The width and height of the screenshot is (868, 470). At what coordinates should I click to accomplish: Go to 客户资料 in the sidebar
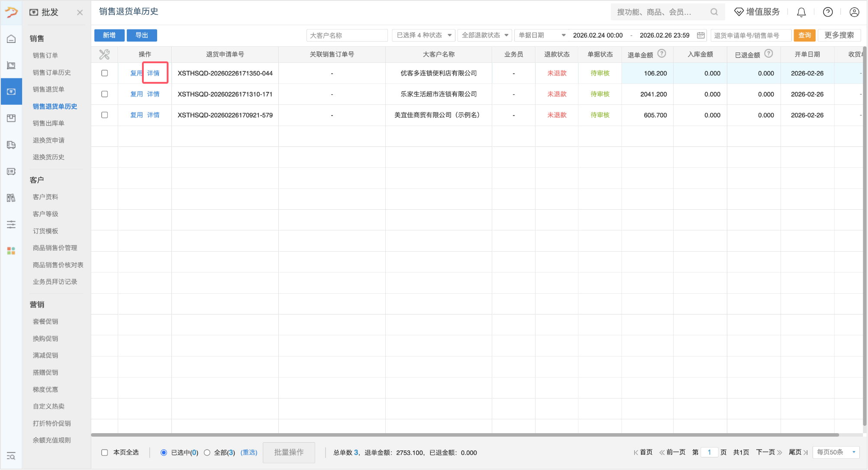(45, 197)
